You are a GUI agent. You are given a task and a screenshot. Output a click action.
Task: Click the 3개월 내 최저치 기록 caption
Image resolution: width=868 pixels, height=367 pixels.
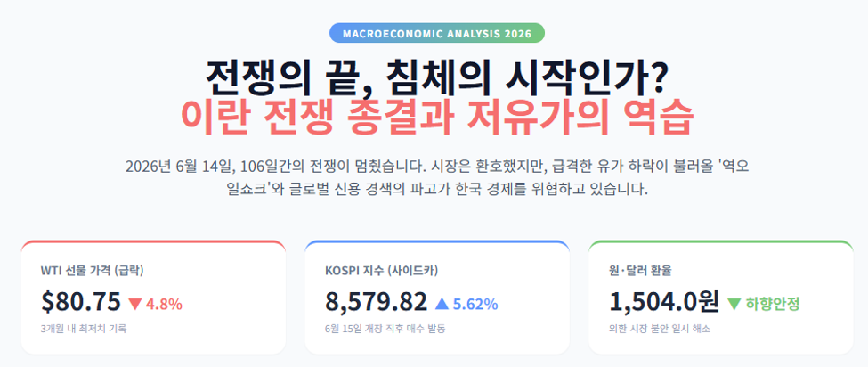84,329
